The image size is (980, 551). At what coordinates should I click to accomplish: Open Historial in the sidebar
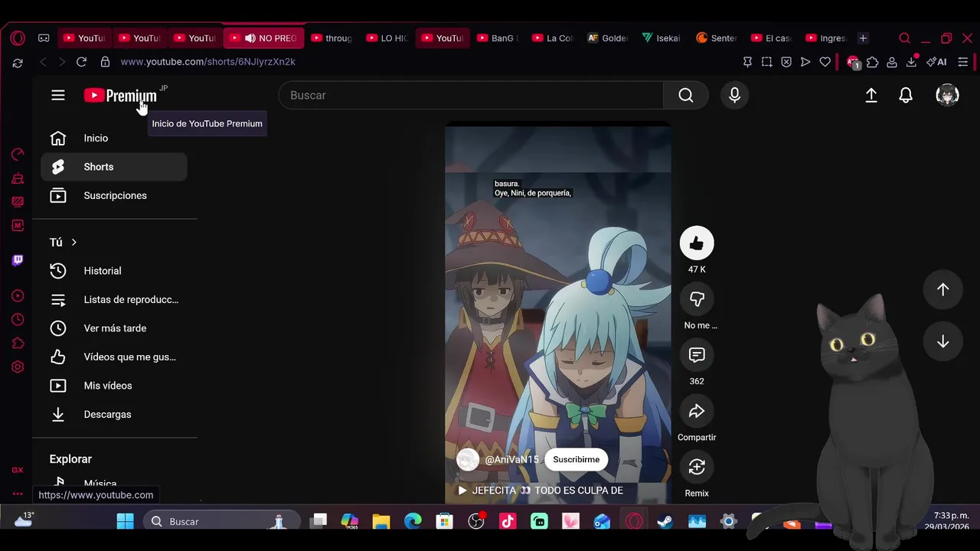pyautogui.click(x=113, y=271)
